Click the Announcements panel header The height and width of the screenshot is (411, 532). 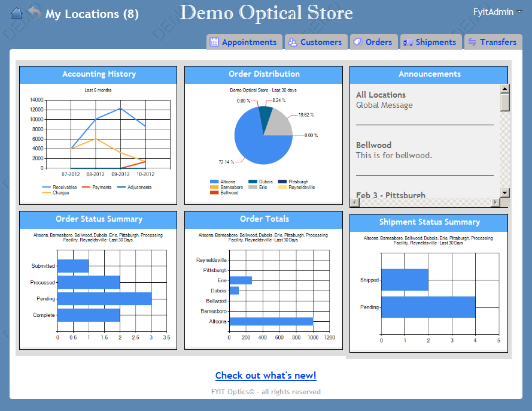click(x=429, y=74)
